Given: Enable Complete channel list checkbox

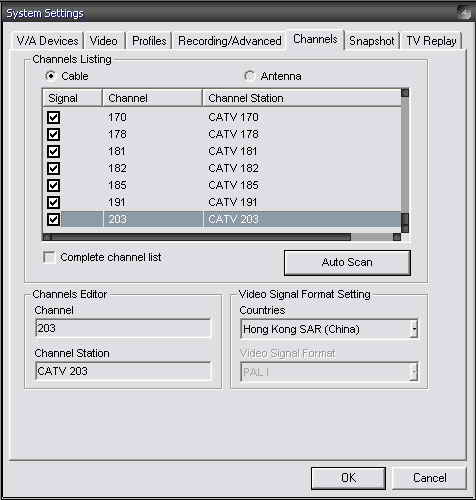Looking at the screenshot, I should [49, 257].
